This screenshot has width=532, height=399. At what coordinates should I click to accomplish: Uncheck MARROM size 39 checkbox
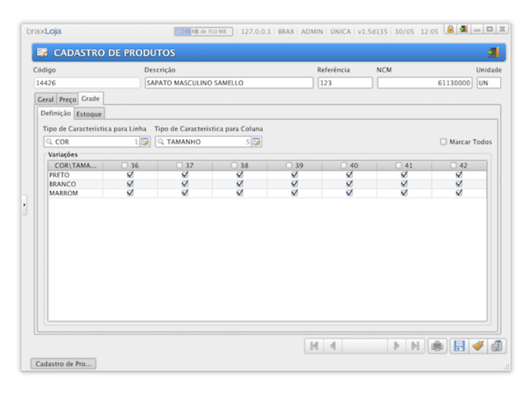(295, 193)
